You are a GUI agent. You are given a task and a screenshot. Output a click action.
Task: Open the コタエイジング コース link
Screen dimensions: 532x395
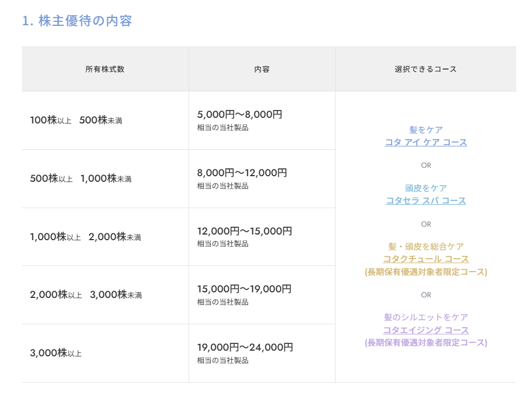pyautogui.click(x=426, y=330)
